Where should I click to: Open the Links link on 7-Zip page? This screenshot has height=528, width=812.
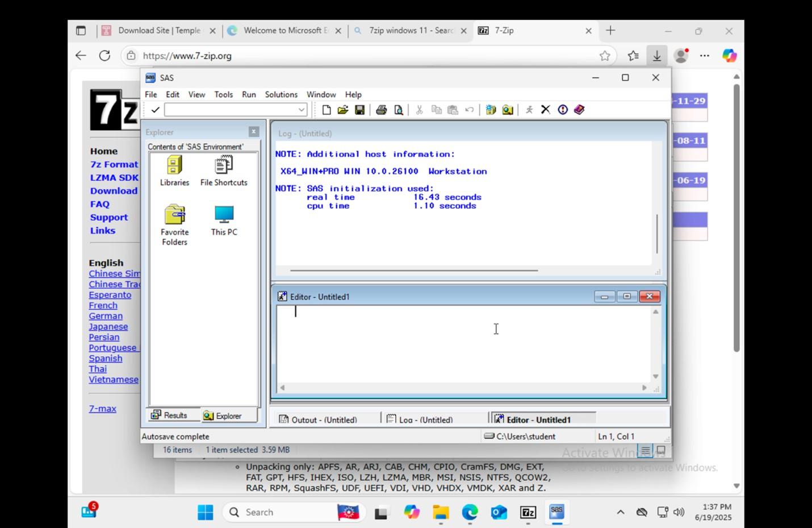point(103,230)
